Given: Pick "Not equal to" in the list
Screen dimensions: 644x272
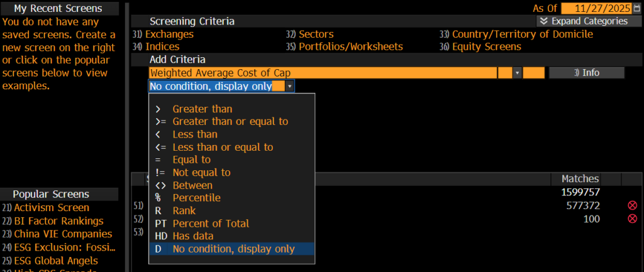Looking at the screenshot, I should [201, 172].
